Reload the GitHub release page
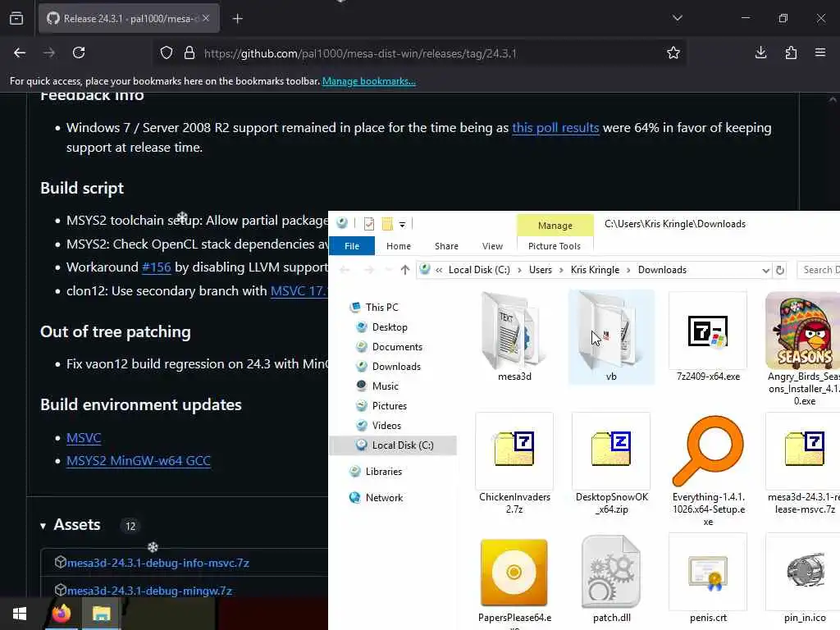The width and height of the screenshot is (840, 630). pos(79,52)
